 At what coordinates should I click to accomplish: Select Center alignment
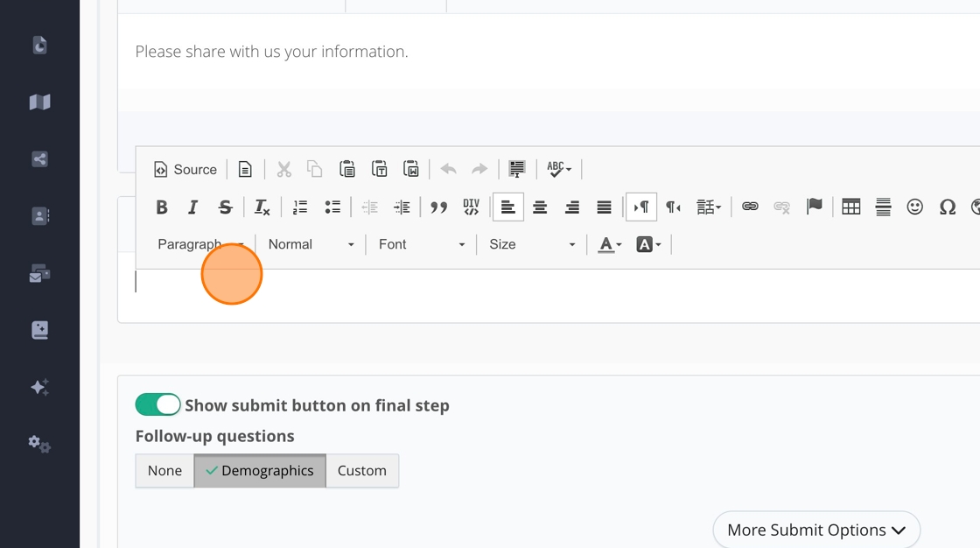coord(540,207)
